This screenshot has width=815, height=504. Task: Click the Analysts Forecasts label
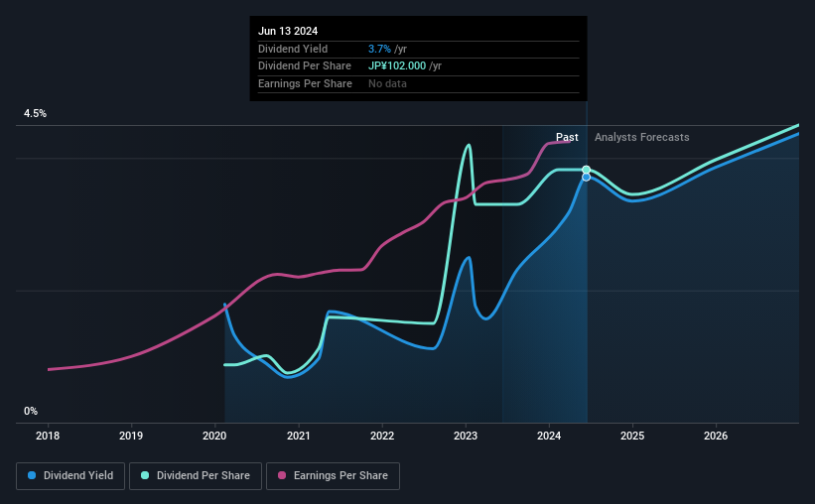point(642,137)
